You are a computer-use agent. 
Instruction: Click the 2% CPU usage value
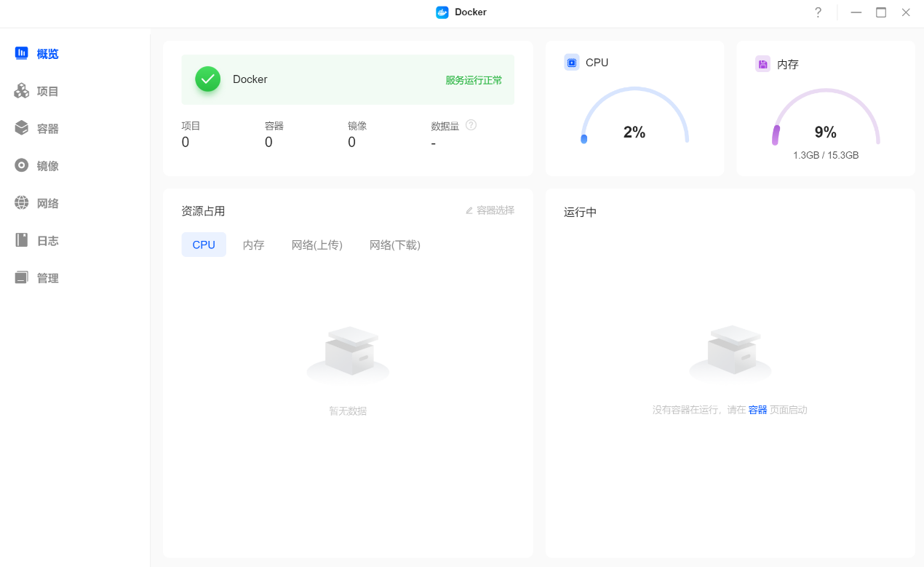click(x=634, y=132)
